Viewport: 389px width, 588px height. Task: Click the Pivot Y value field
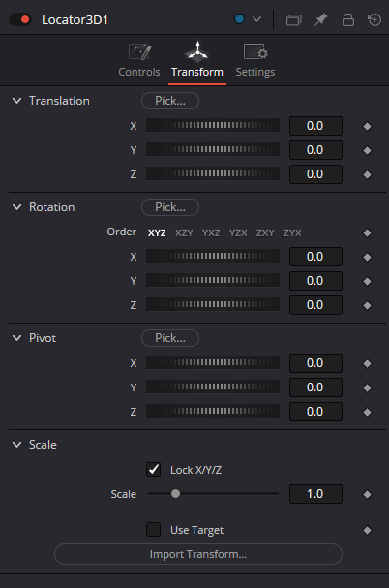[315, 387]
